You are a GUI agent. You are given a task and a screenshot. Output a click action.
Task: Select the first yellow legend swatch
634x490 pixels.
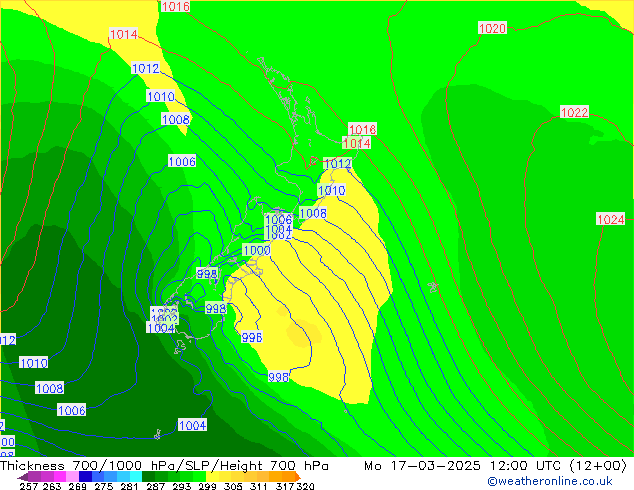(x=212, y=476)
